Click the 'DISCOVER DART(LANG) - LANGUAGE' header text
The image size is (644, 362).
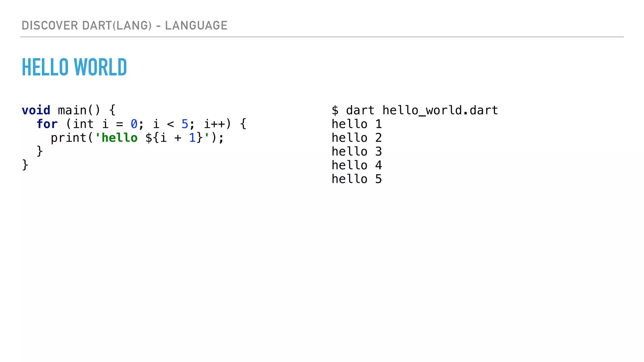[125, 25]
